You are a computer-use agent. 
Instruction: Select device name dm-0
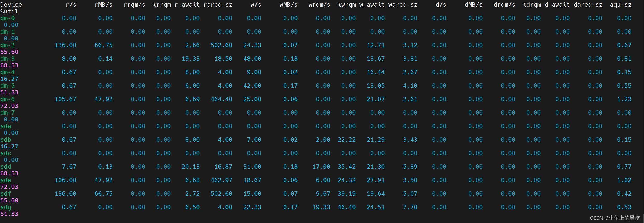tap(8, 18)
